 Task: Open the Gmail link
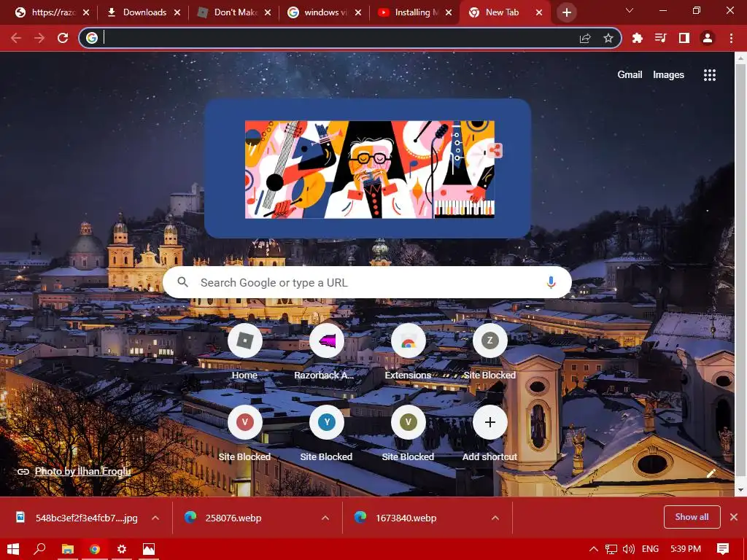pos(630,75)
